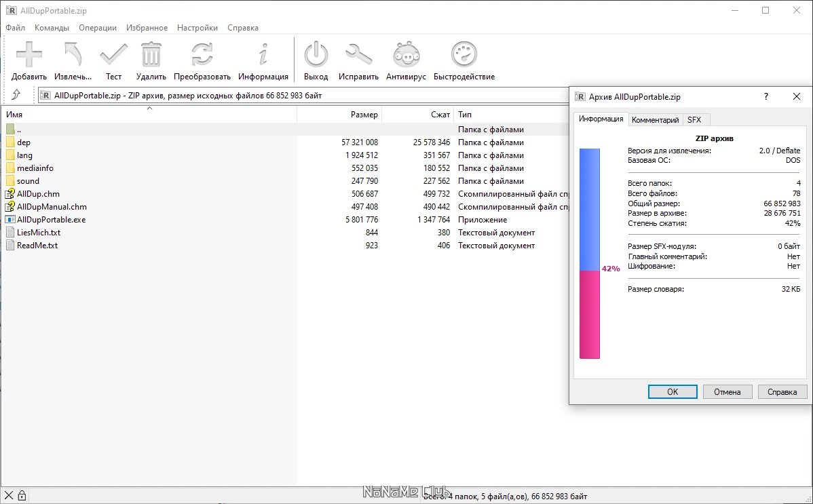813x504 pixels.
Task: Launch the Антивирус scan icon
Action: pyautogui.click(x=406, y=55)
